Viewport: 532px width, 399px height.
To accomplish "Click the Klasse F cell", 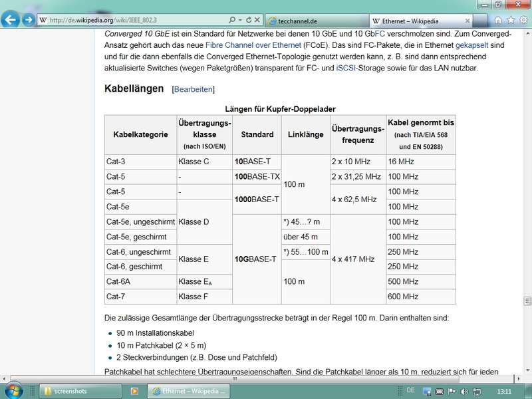I will point(204,297).
